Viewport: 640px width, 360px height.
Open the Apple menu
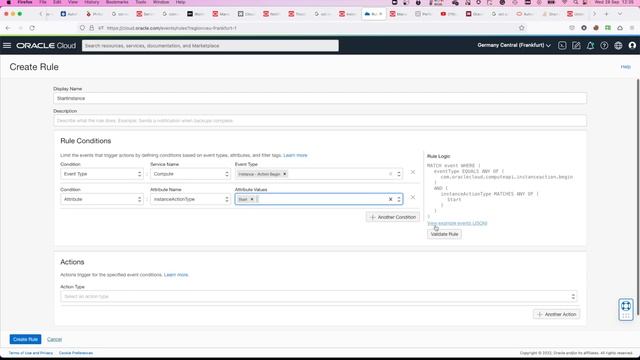pyautogui.click(x=8, y=2)
